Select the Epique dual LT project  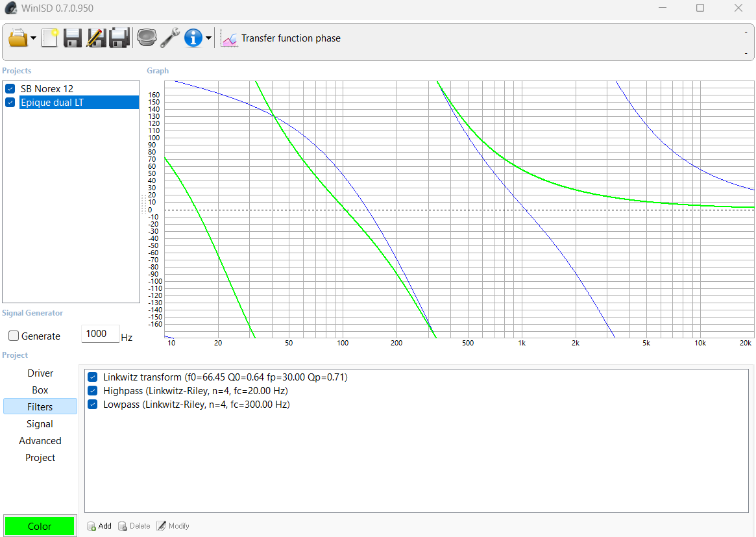[x=79, y=103]
